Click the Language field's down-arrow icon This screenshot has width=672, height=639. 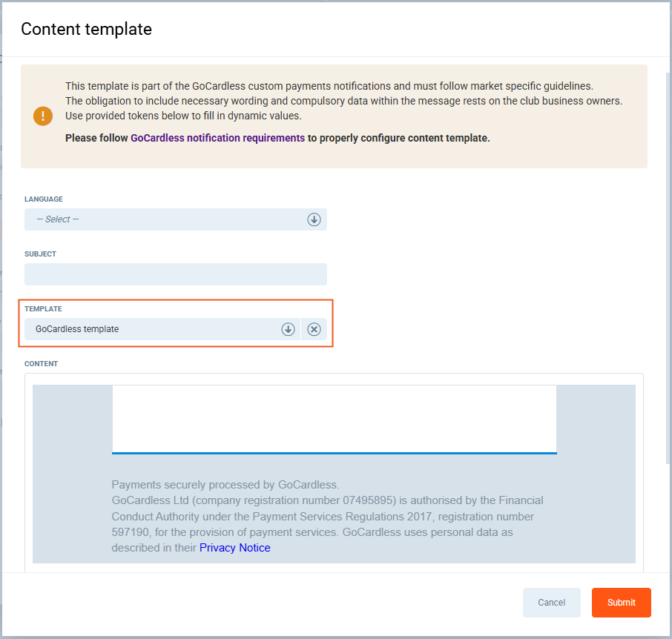314,219
